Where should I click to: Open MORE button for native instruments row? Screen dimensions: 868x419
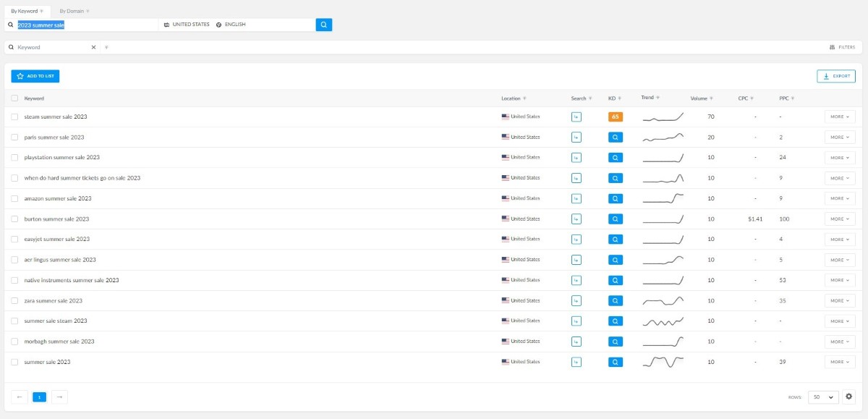tap(840, 280)
